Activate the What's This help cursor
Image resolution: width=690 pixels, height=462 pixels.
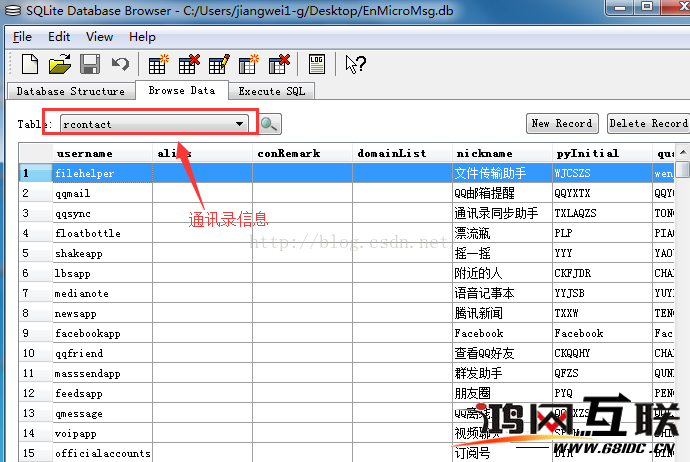click(x=355, y=65)
